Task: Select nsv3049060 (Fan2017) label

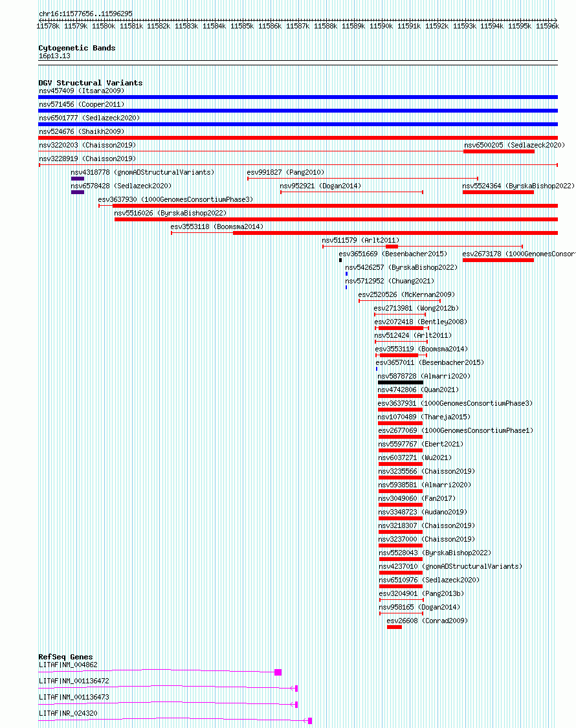Action: [417, 498]
